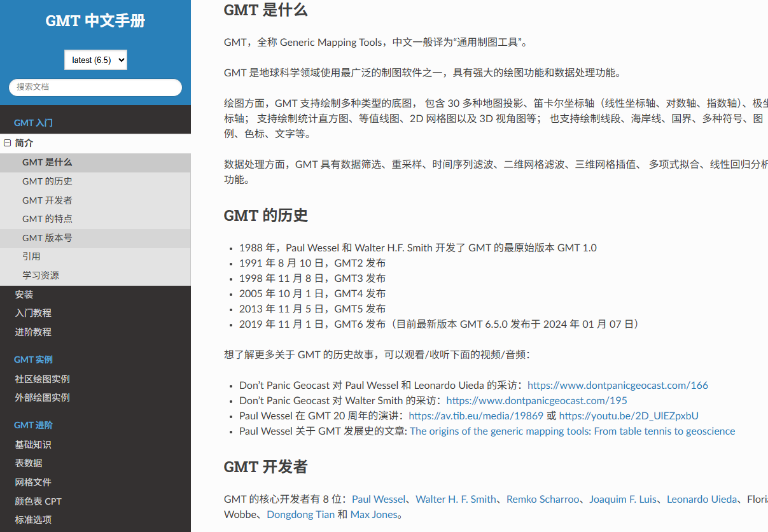Screen dimensions: 768x532
Task: Click the 1998 年 11 月 8 日 GMT3 发布 line
Action: coord(312,278)
